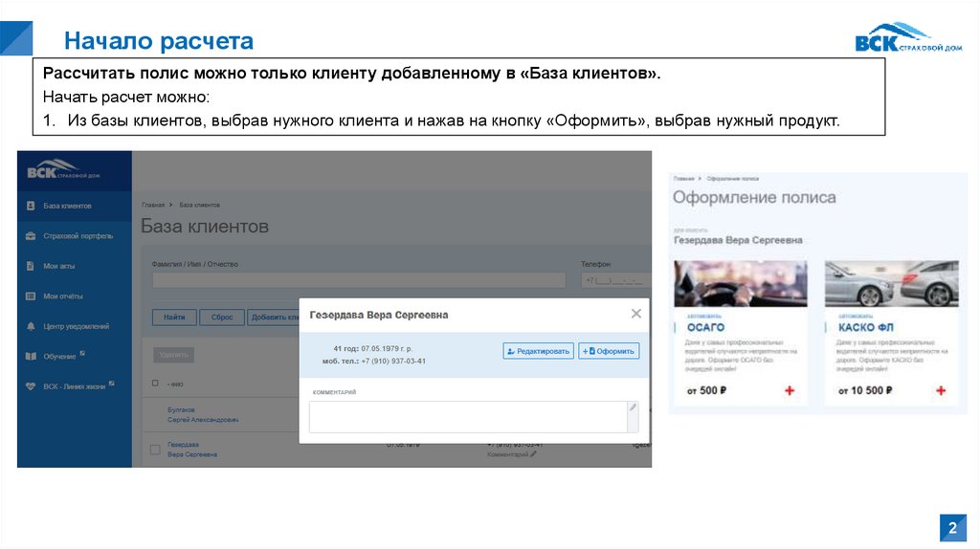Click the phone number +7 (910) 937-03-41
The width and height of the screenshot is (980, 549).
click(x=393, y=361)
